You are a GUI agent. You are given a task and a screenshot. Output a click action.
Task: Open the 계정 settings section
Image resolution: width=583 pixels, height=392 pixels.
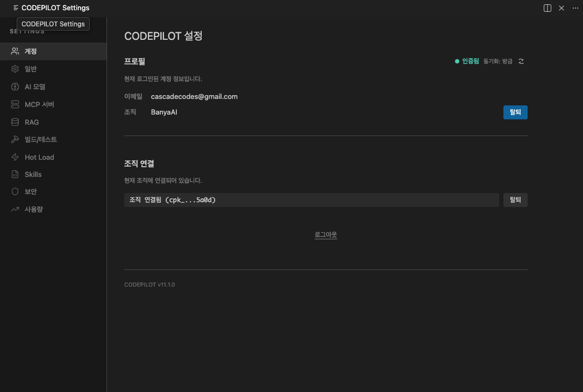point(53,51)
